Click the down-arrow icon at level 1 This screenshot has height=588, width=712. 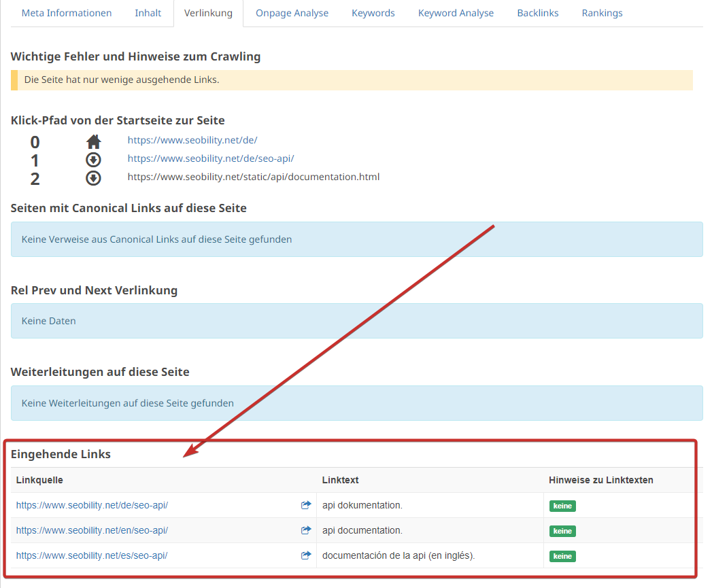tap(94, 160)
